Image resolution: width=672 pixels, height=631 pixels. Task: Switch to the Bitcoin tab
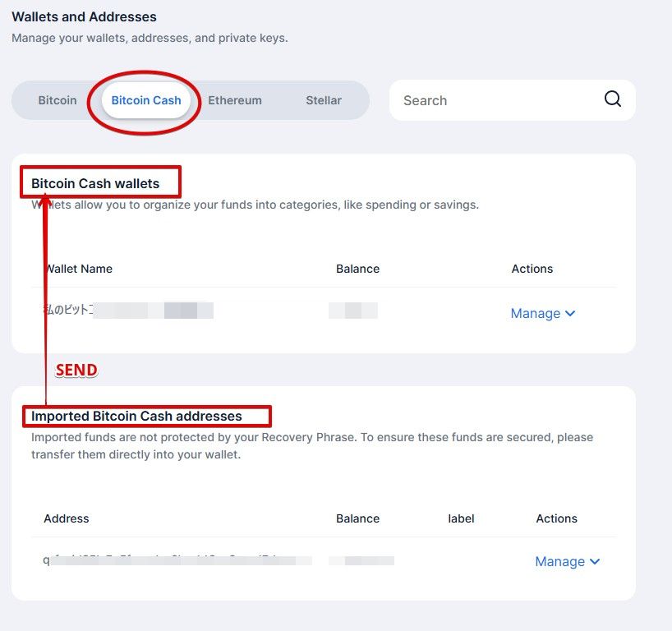(58, 100)
